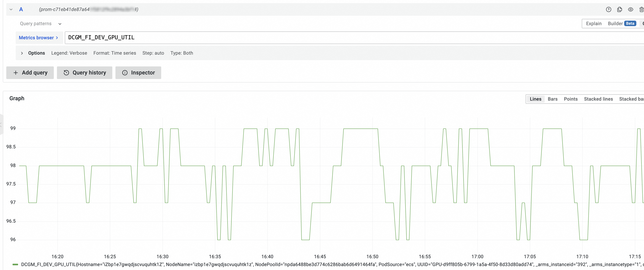Image resolution: width=644 pixels, height=270 pixels.
Task: Toggle the Explain switch
Action: (x=594, y=24)
